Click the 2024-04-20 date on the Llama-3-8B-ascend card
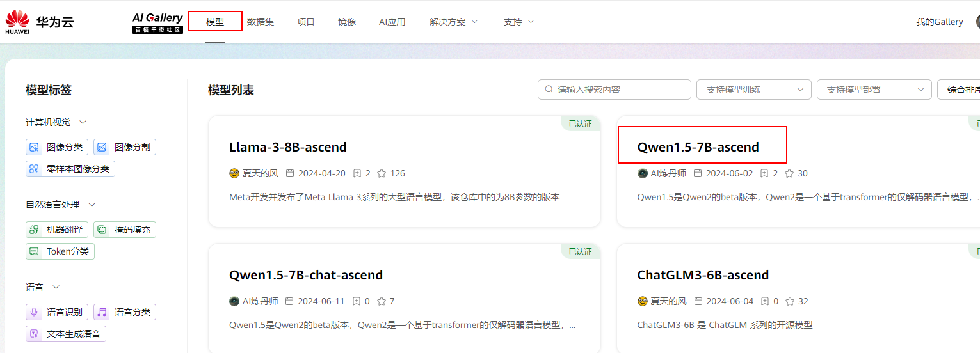This screenshot has width=980, height=353. tap(321, 173)
